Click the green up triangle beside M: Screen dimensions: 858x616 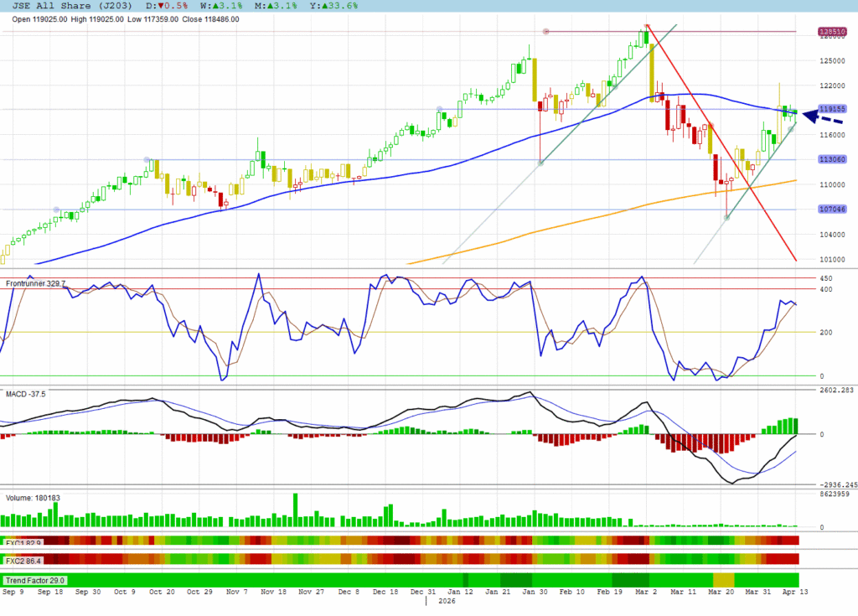click(x=273, y=6)
